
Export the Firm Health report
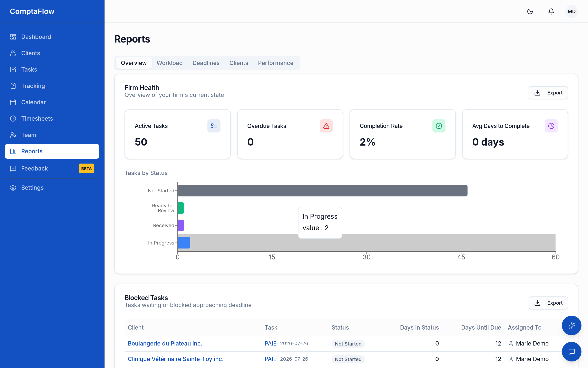click(x=548, y=93)
